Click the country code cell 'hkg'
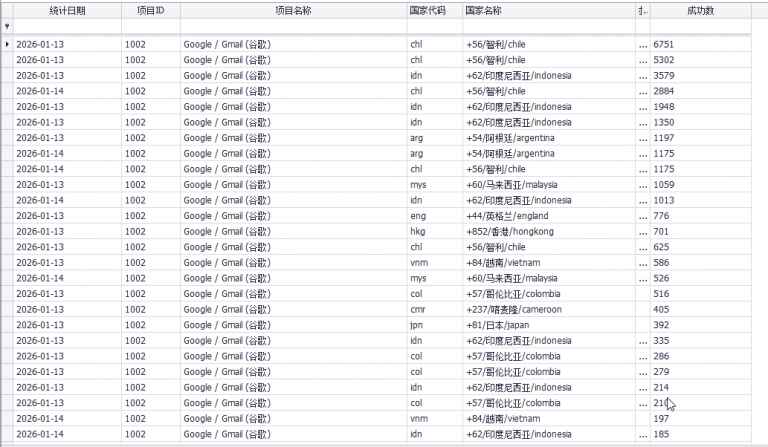Screen dimensions: 768x447 434,232
